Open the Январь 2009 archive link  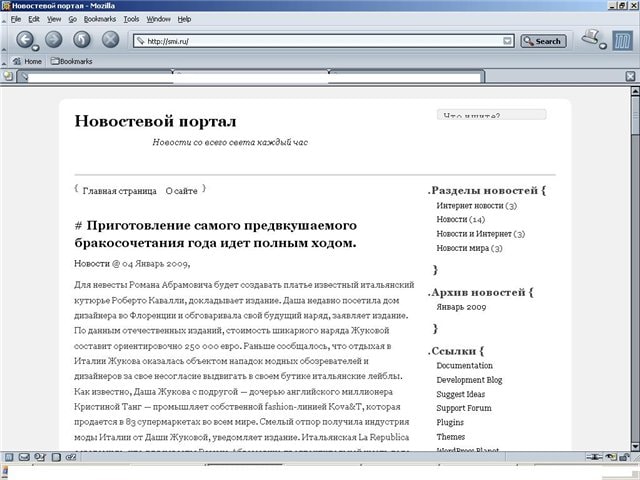click(461, 307)
